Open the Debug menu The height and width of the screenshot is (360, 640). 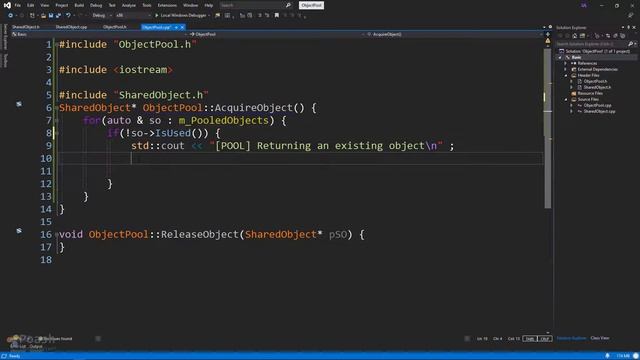[x=96, y=5]
